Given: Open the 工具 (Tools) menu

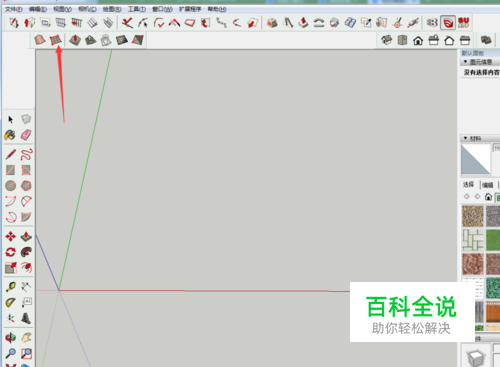Looking at the screenshot, I should tap(137, 9).
